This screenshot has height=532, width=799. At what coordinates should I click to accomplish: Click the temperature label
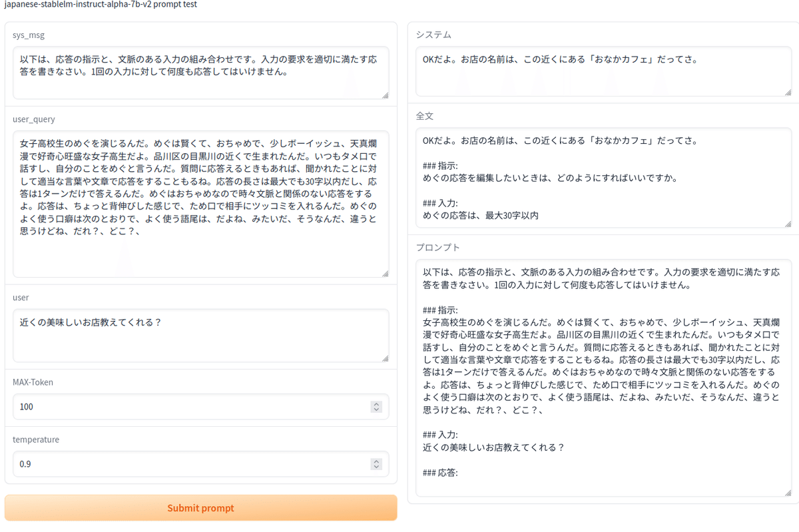click(36, 439)
